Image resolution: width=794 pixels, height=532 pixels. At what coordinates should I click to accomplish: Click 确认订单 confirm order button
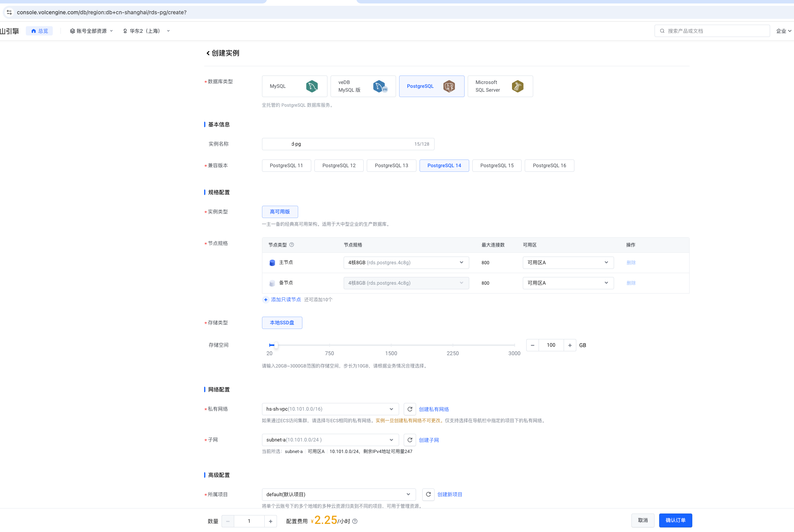(675, 520)
